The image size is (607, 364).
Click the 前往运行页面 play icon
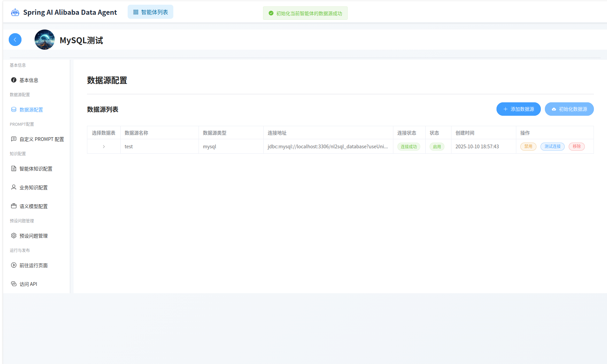click(x=14, y=265)
